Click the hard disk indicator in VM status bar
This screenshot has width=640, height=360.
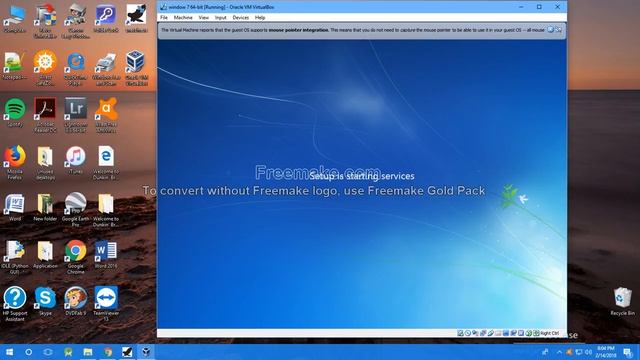pyautogui.click(x=460, y=333)
